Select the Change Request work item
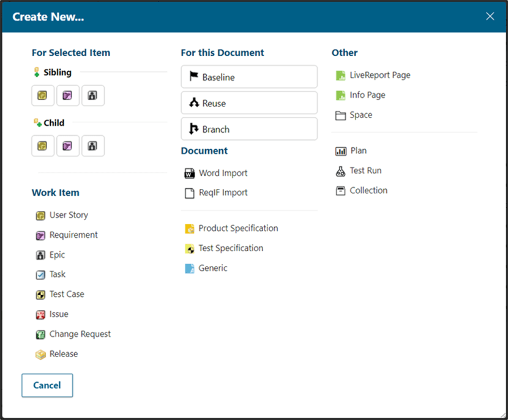Image resolution: width=508 pixels, height=420 pixels. [80, 334]
